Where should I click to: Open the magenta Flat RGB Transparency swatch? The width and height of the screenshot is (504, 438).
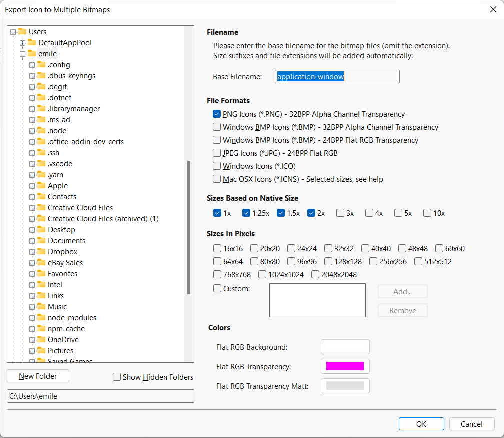click(x=345, y=366)
